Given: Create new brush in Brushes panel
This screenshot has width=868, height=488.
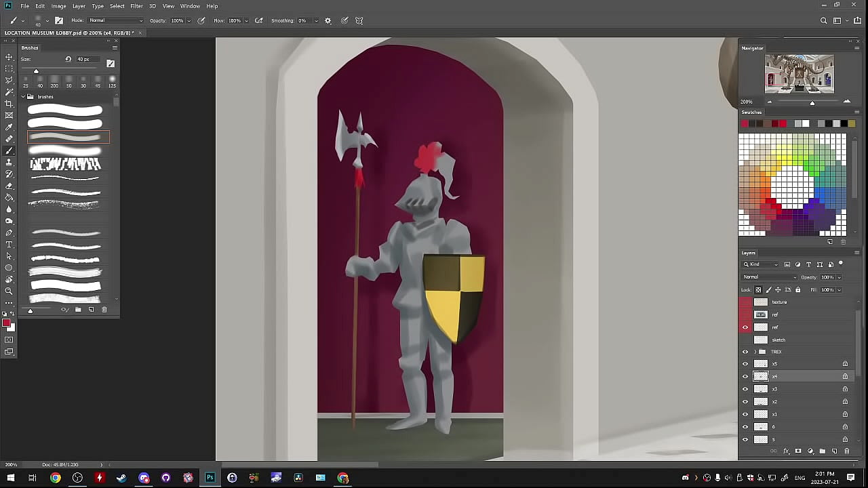Looking at the screenshot, I should pyautogui.click(x=91, y=310).
